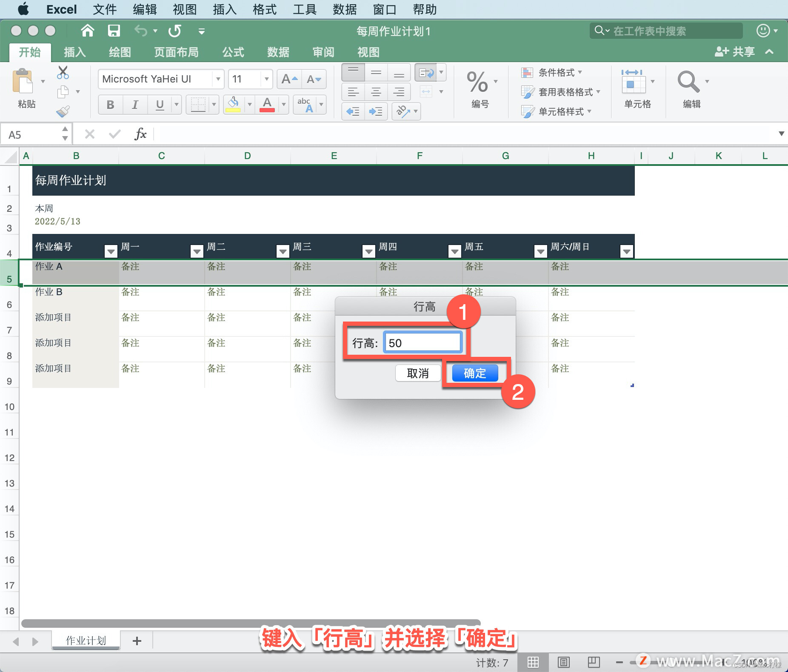
Task: Redo with the circular arrow icon
Action: (x=175, y=31)
